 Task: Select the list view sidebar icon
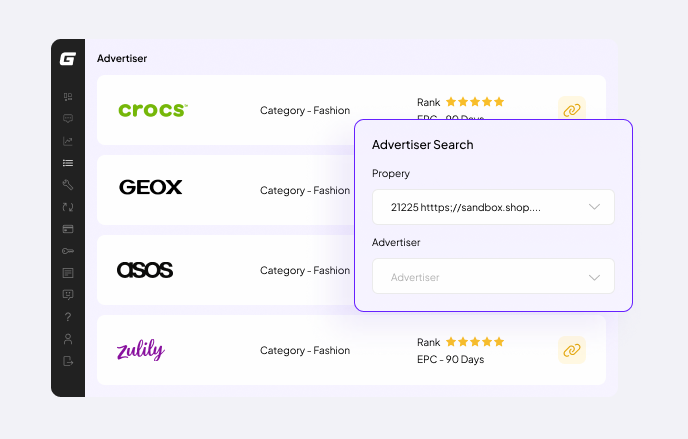pyautogui.click(x=68, y=163)
